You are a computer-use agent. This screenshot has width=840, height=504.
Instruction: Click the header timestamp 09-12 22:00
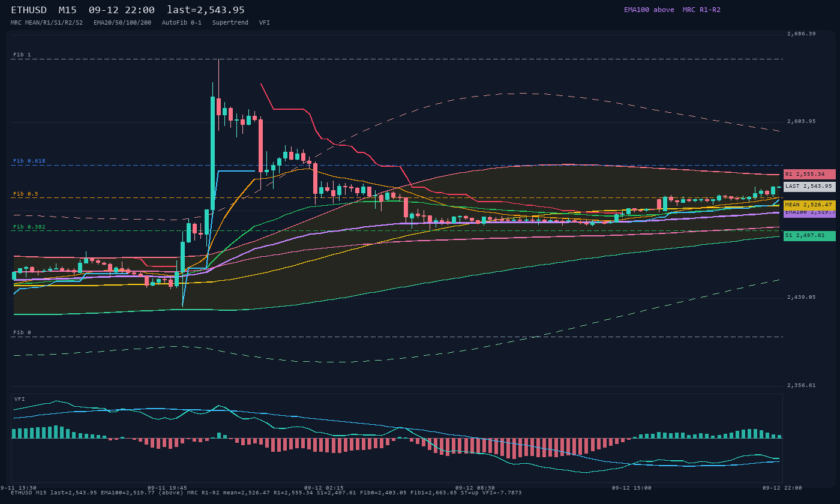(x=121, y=10)
